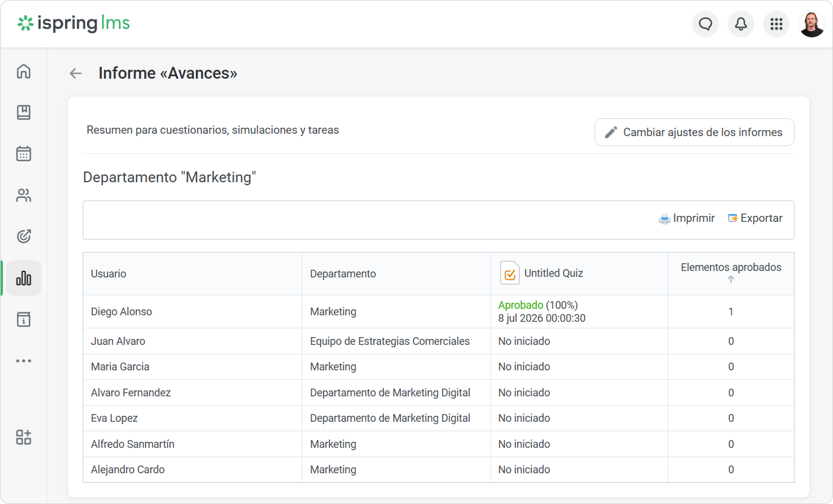
Task: Open the add widgets icon at sidebar bottom
Action: point(24,437)
